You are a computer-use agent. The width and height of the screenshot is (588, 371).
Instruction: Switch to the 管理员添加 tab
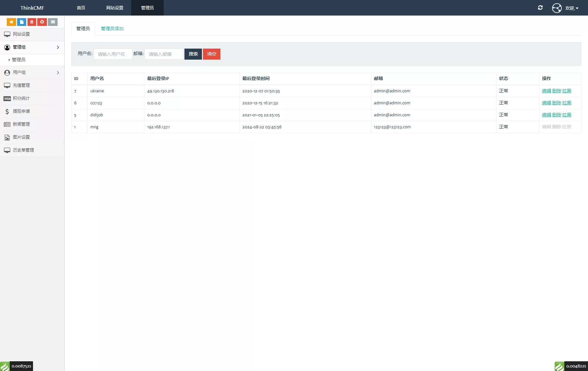[x=112, y=29]
